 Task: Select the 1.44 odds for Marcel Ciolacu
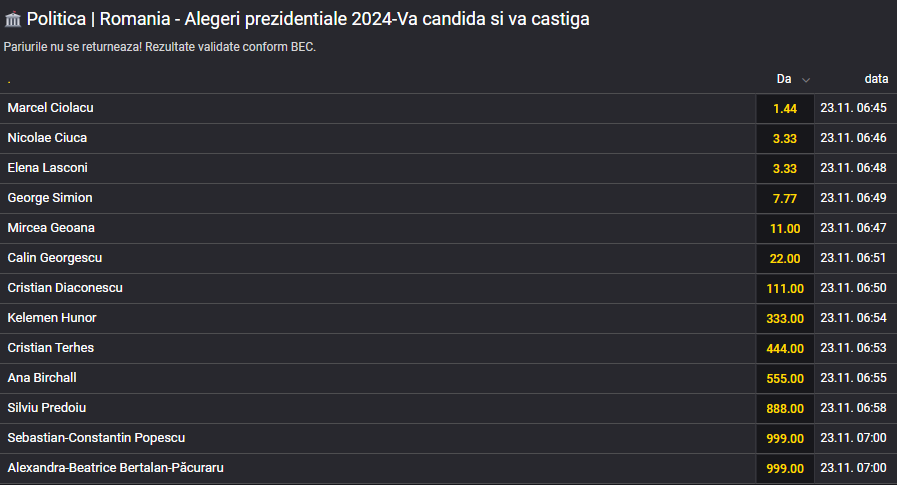tap(785, 108)
